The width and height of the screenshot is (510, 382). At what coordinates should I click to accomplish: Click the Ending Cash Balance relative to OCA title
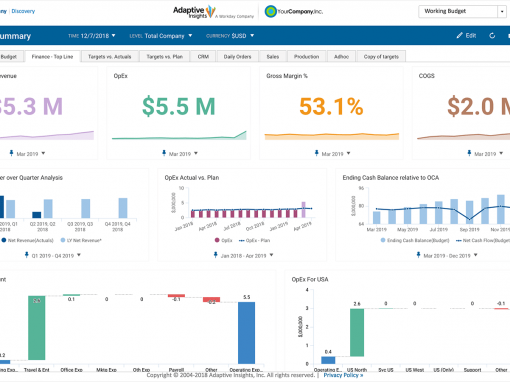(391, 178)
